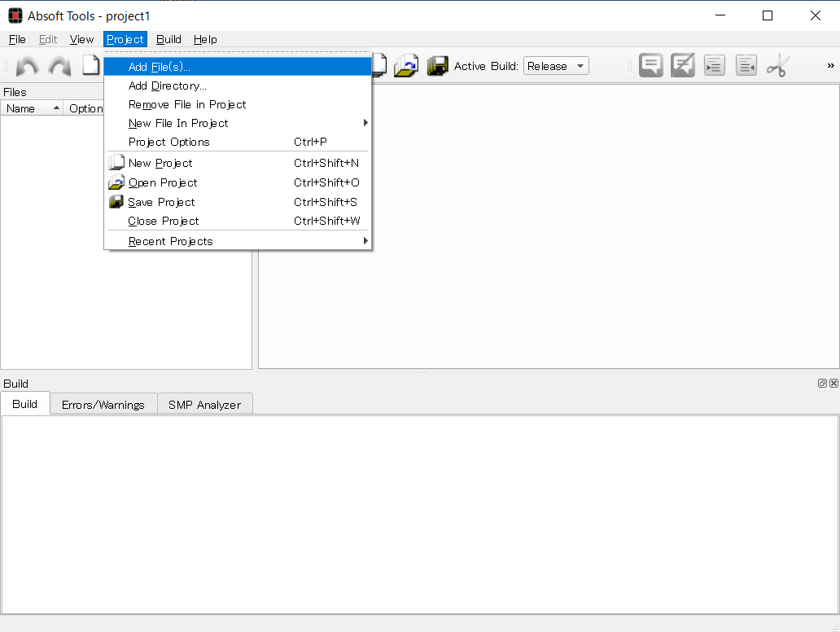
Task: Maximize the Absoft Tools window
Action: pos(767,15)
